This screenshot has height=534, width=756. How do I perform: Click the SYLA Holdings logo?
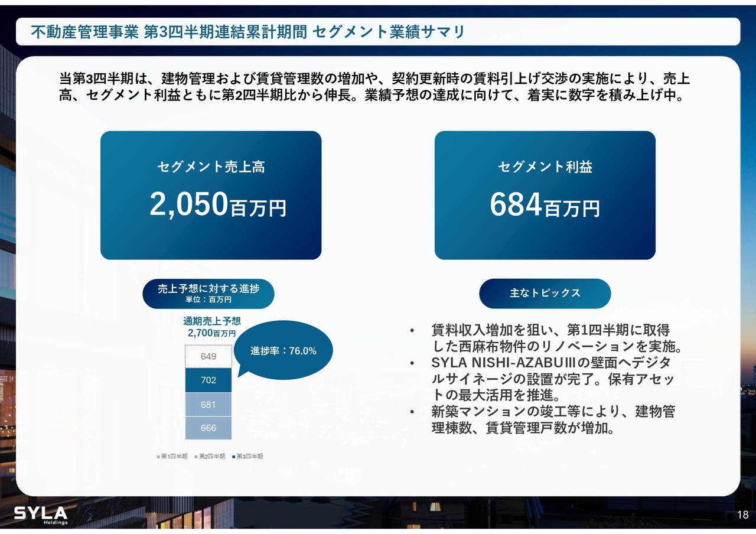point(41,514)
